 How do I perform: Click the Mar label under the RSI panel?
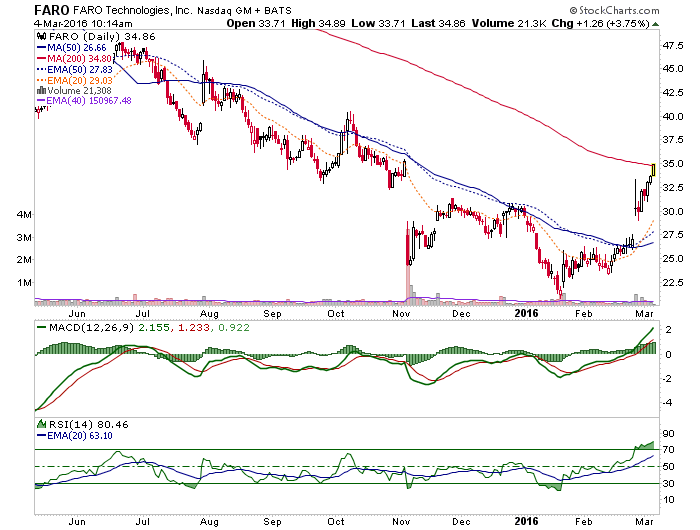[644, 522]
